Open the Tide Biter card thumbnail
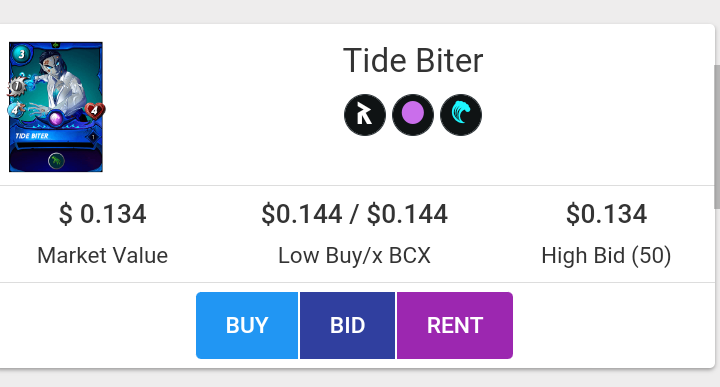Image resolution: width=720 pixels, height=387 pixels. [x=56, y=107]
